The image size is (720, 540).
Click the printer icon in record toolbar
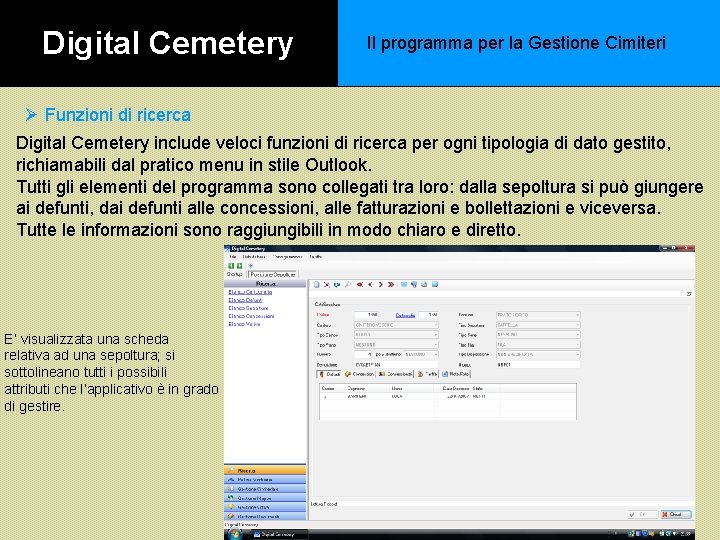pos(424,285)
